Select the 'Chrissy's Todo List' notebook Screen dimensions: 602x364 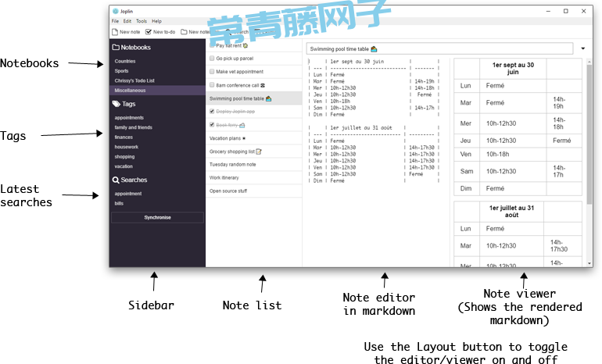tap(134, 80)
